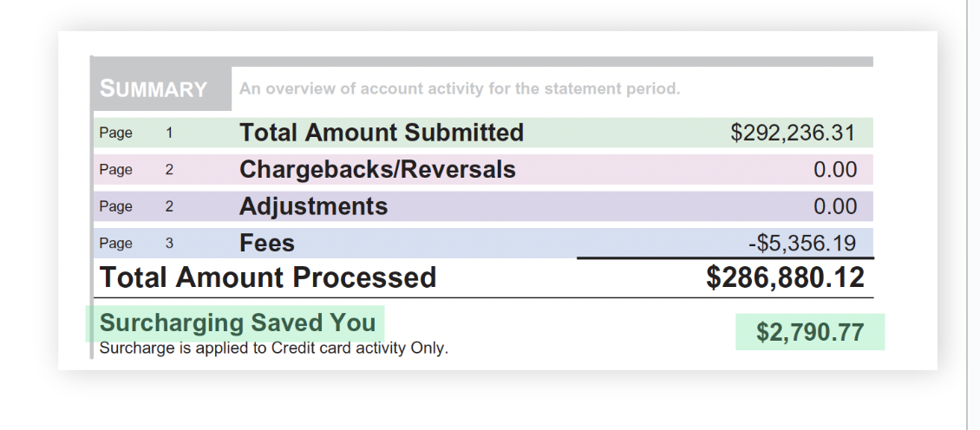Click the $292,236.31 submitted amount
The width and height of the screenshot is (980, 430).
793,133
